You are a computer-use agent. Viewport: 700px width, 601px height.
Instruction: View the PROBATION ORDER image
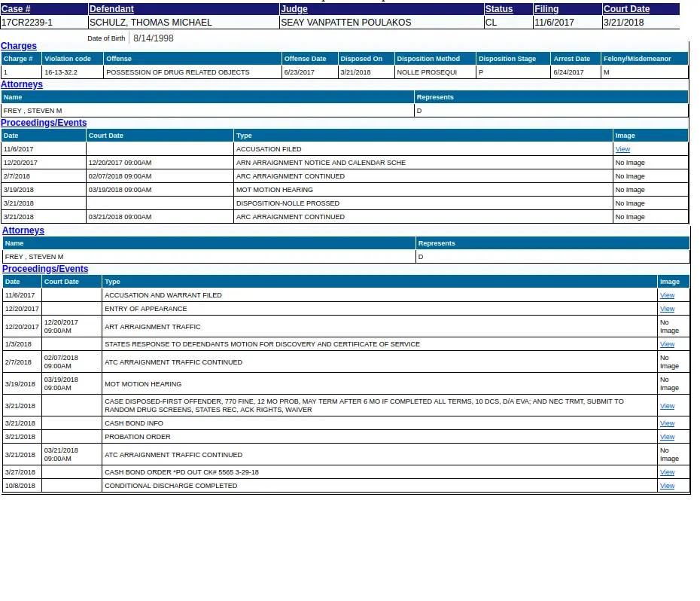tap(667, 437)
